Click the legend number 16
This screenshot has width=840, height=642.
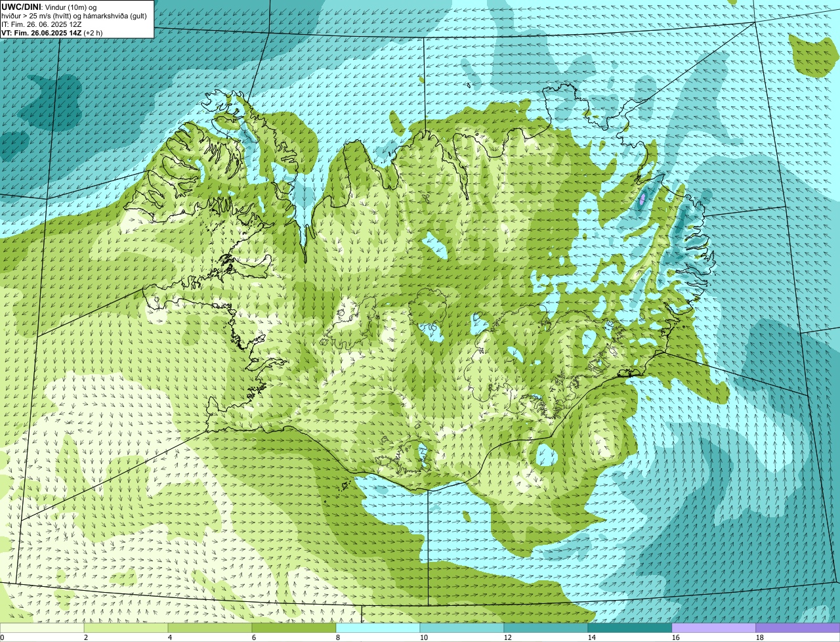point(676,637)
